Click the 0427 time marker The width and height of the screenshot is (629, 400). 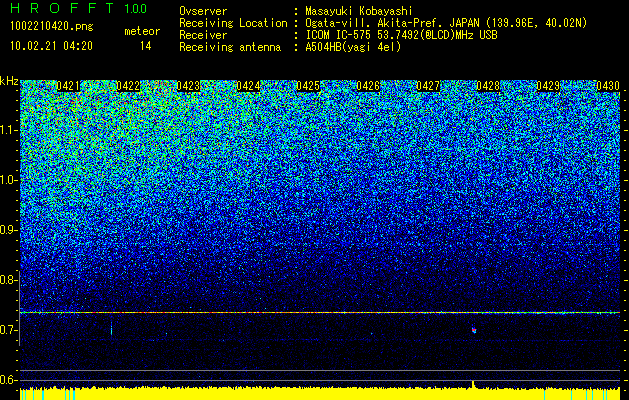pos(428,86)
